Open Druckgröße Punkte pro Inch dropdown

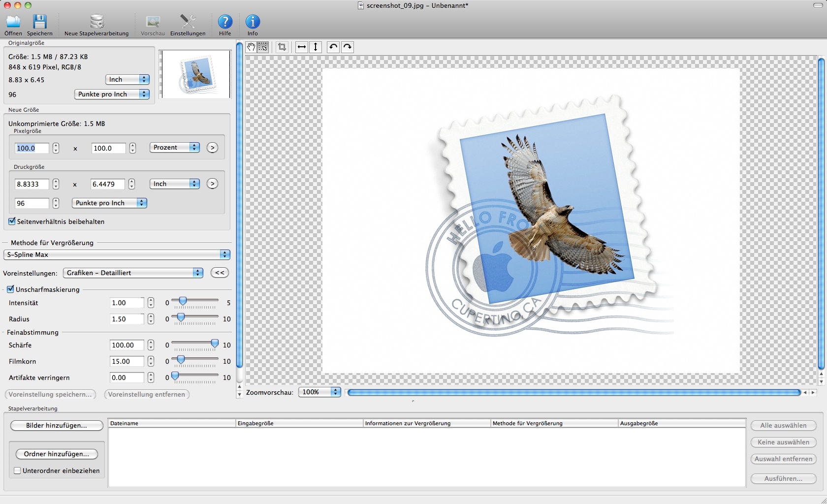click(110, 203)
